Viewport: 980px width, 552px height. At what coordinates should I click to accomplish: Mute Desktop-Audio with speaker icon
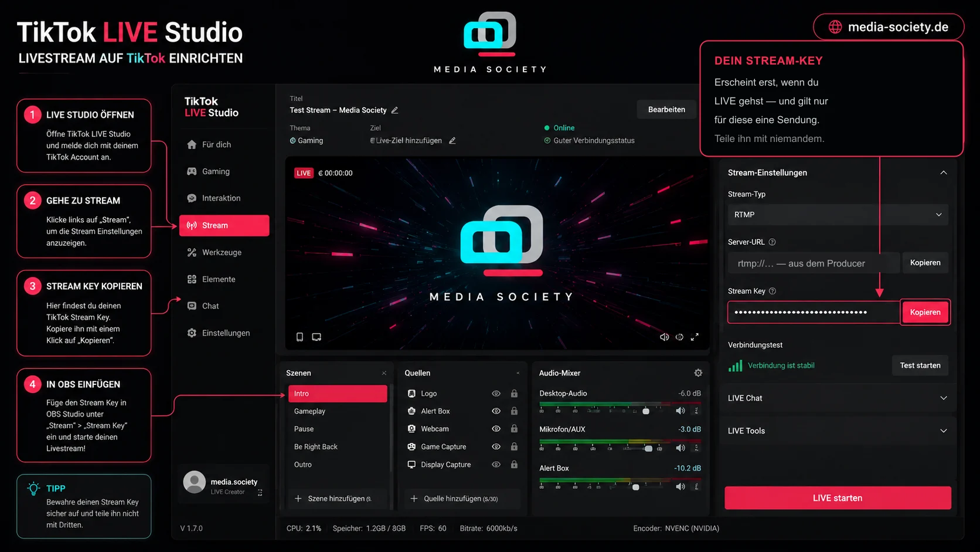(x=680, y=411)
